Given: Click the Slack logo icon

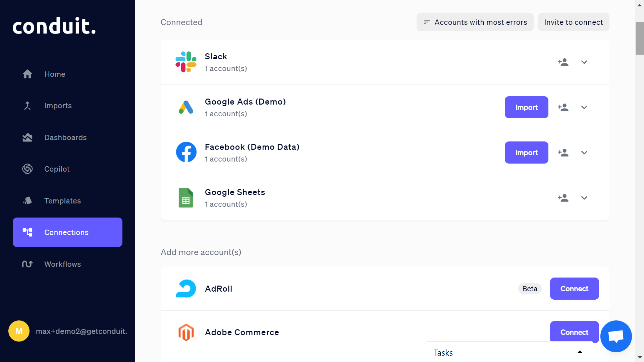Looking at the screenshot, I should click(186, 62).
